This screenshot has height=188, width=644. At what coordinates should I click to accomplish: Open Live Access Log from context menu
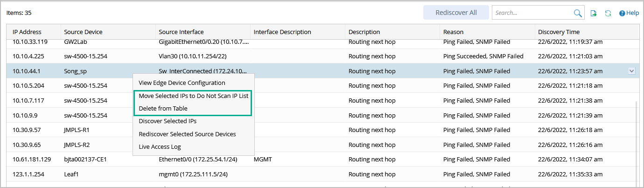[160, 146]
